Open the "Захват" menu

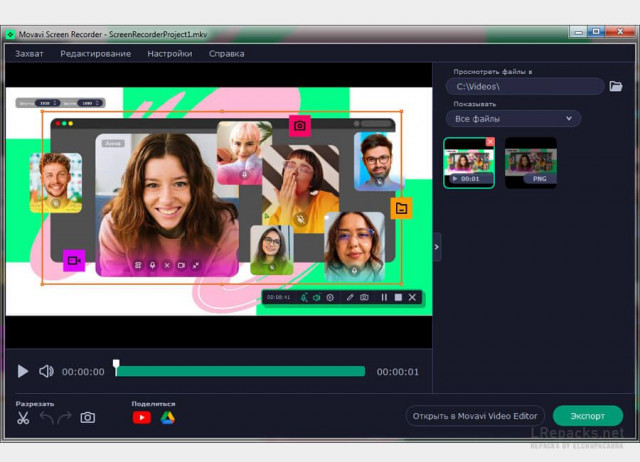[x=29, y=53]
